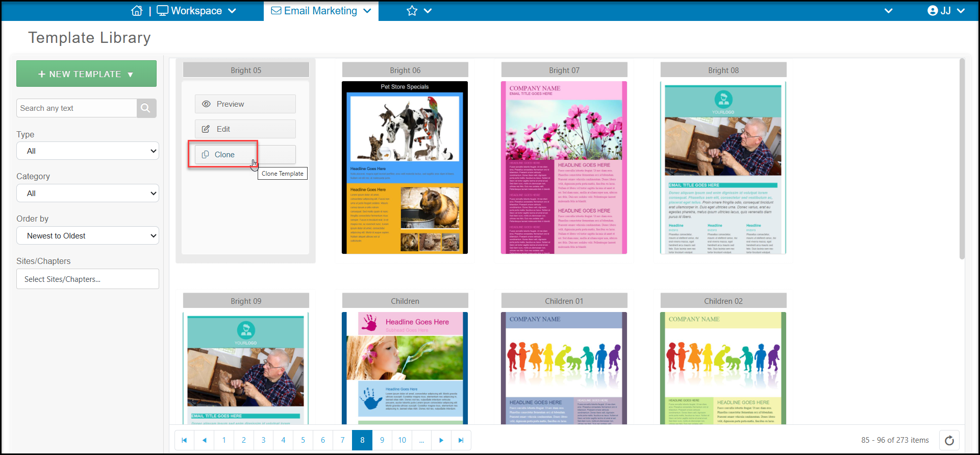Go to the last page

pos(461,440)
